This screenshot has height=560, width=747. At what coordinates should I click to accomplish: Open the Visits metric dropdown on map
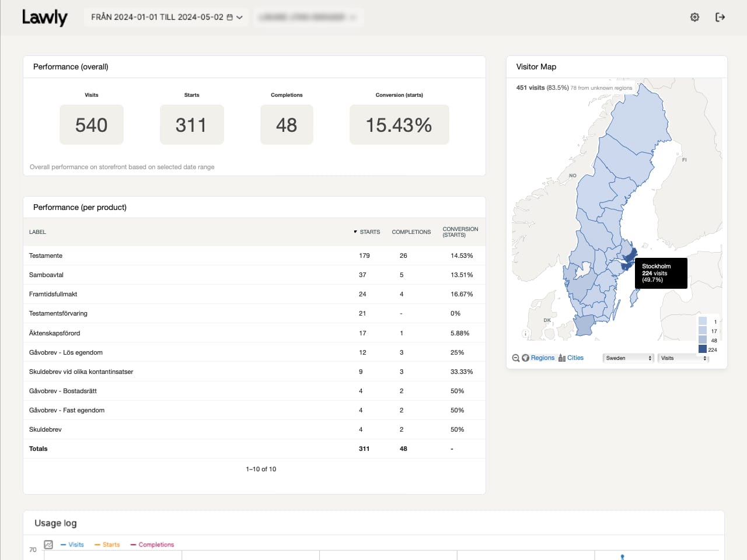coord(683,358)
